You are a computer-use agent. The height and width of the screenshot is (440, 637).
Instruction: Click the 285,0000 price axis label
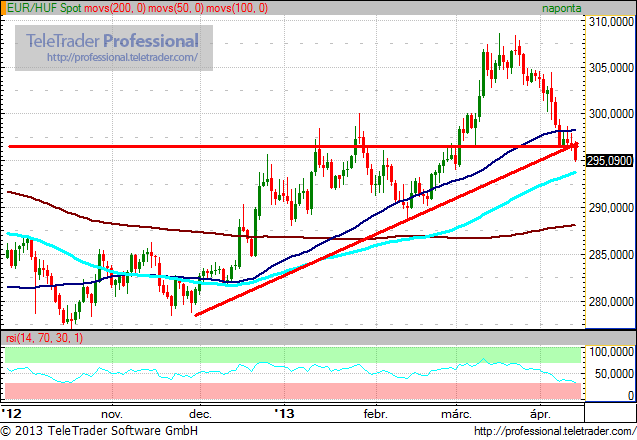pyautogui.click(x=611, y=255)
